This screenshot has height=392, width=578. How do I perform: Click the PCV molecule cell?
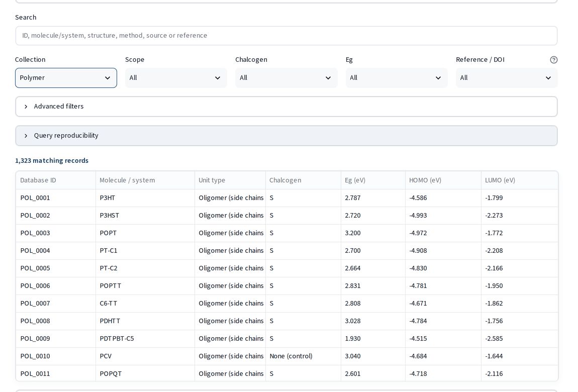pos(145,356)
